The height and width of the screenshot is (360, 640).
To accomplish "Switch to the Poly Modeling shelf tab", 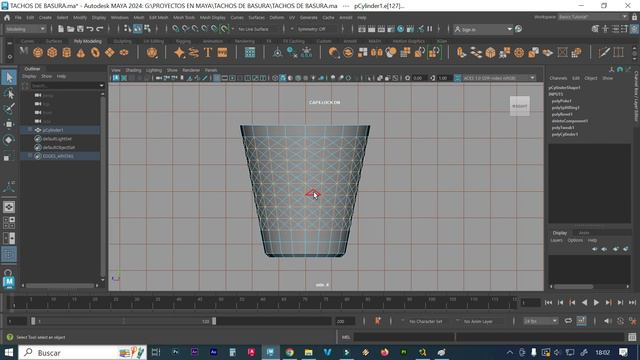I will coord(87,41).
